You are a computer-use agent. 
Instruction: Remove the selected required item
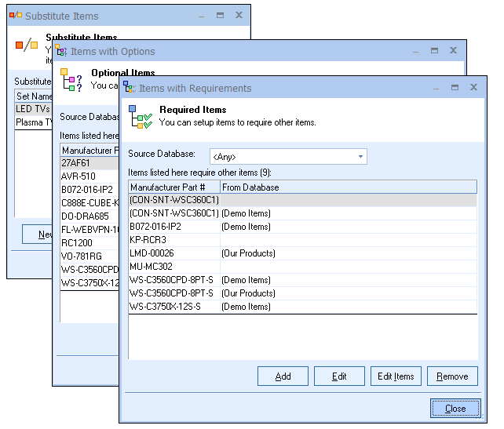tap(452, 376)
